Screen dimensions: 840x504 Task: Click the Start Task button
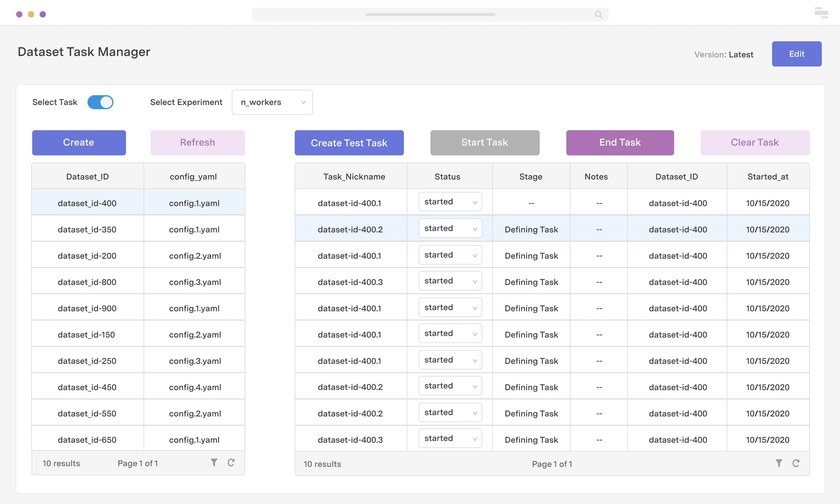point(484,142)
